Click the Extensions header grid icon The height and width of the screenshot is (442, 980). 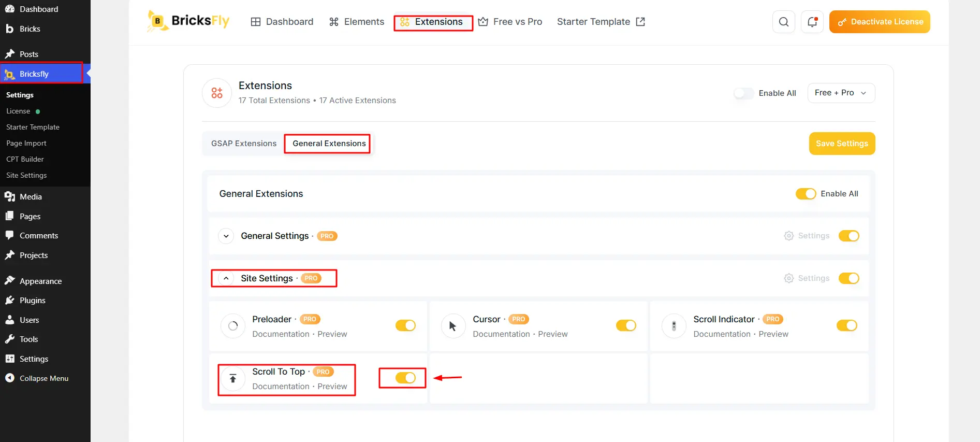[217, 93]
